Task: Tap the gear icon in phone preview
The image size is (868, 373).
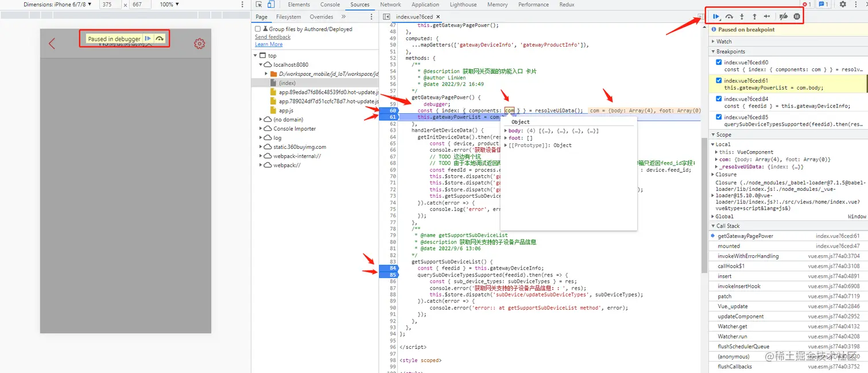Action: (199, 44)
